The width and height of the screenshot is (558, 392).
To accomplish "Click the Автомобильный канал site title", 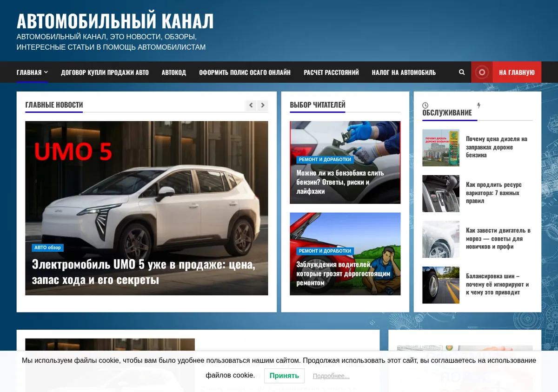I will pos(115,21).
